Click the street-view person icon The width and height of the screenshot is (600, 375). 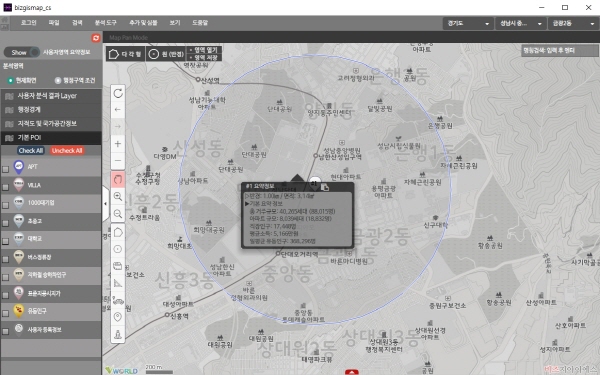pos(118,334)
